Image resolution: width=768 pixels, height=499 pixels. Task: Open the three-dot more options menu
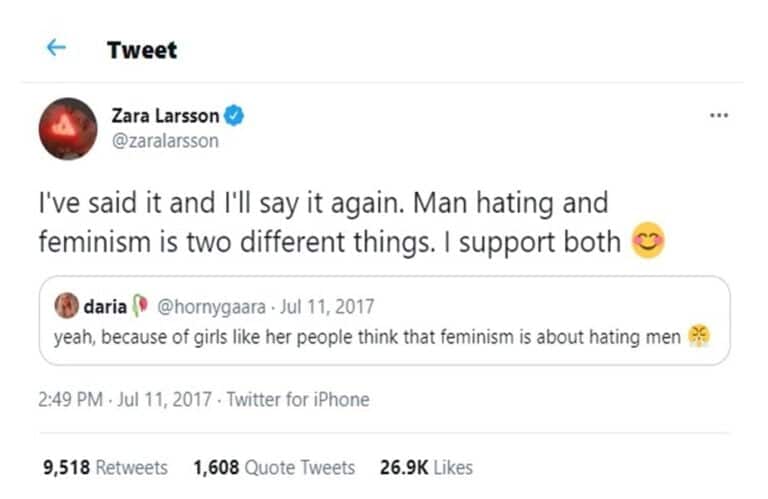coord(718,115)
